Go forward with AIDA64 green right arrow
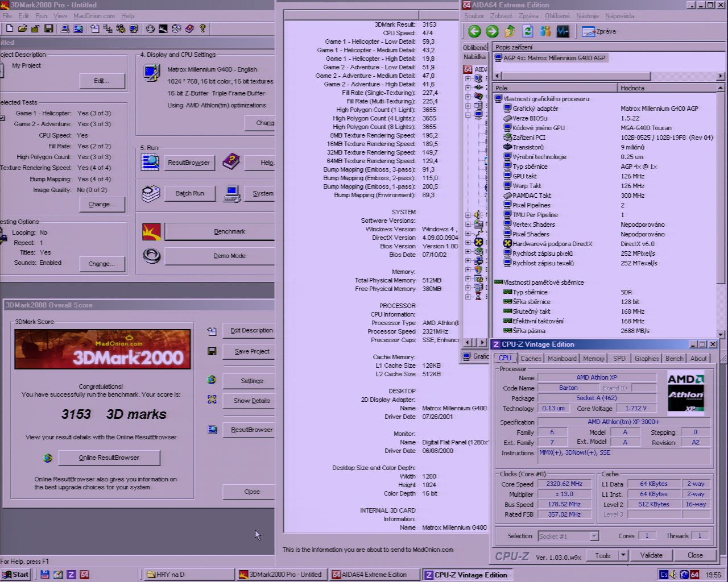The width and height of the screenshot is (728, 582). click(493, 32)
